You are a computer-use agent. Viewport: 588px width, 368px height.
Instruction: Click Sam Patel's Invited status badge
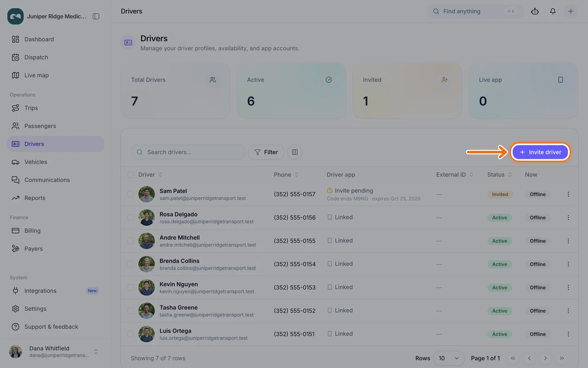(500, 195)
